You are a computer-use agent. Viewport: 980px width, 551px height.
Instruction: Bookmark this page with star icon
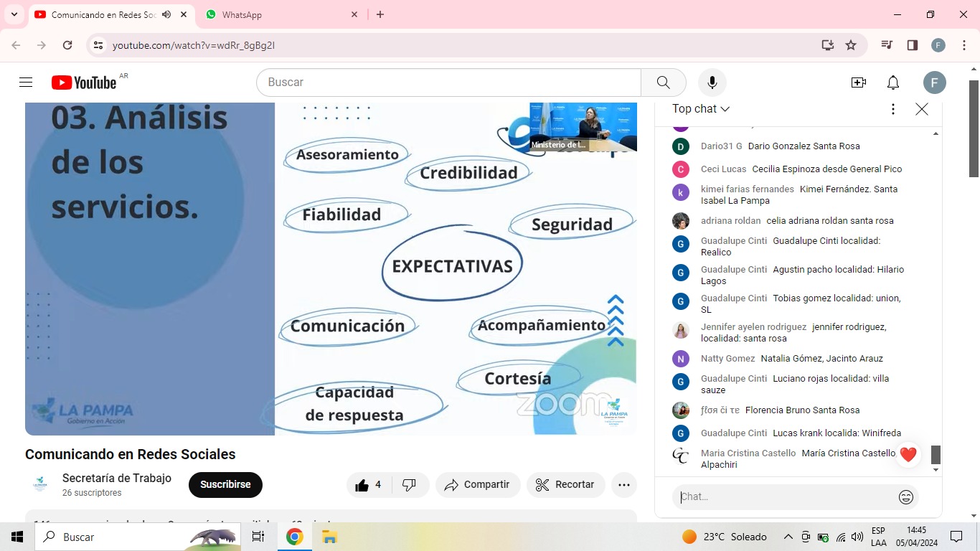[851, 45]
